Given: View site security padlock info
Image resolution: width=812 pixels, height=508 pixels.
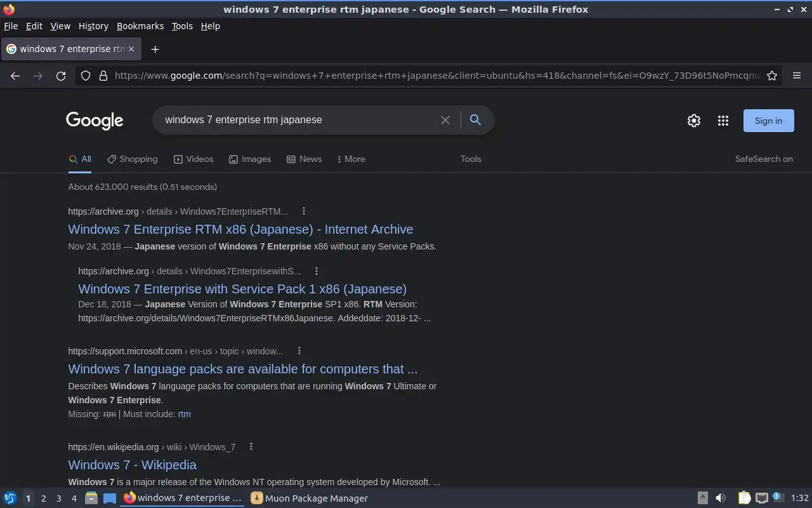Looking at the screenshot, I should click(x=103, y=76).
